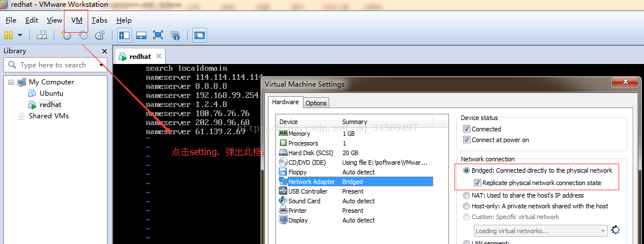Select the USB Controller device icon
This screenshot has height=244, width=644.
point(283,191)
